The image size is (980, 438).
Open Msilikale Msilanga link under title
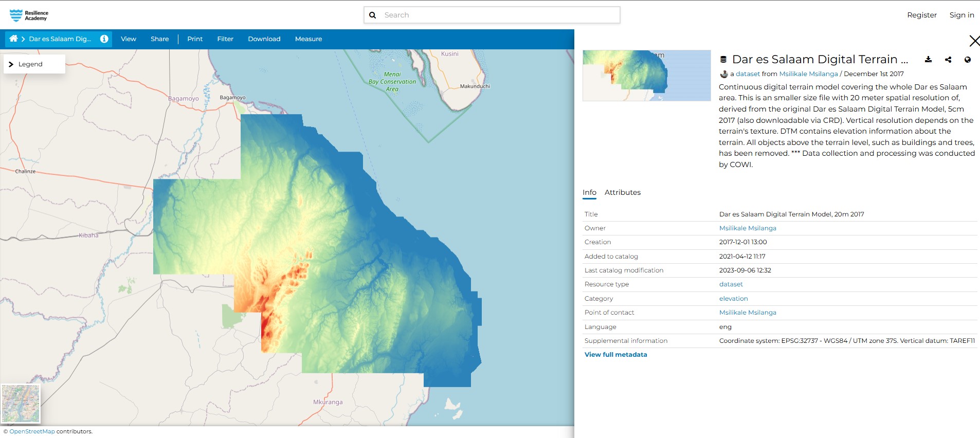[808, 74]
